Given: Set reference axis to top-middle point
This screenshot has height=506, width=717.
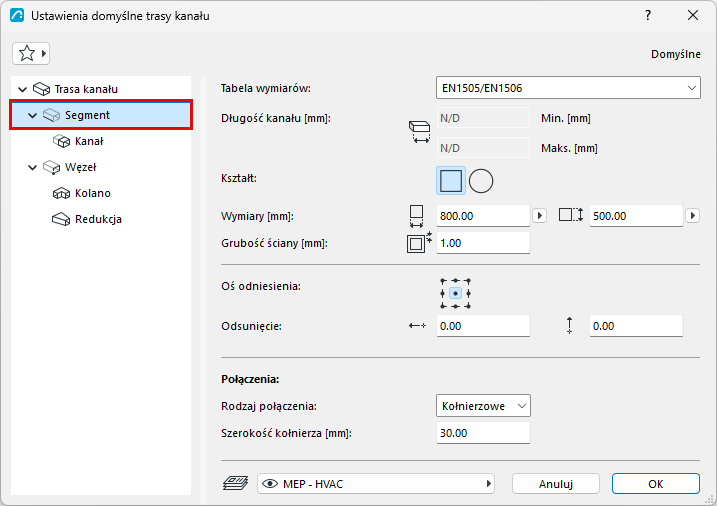Looking at the screenshot, I should point(455,281).
